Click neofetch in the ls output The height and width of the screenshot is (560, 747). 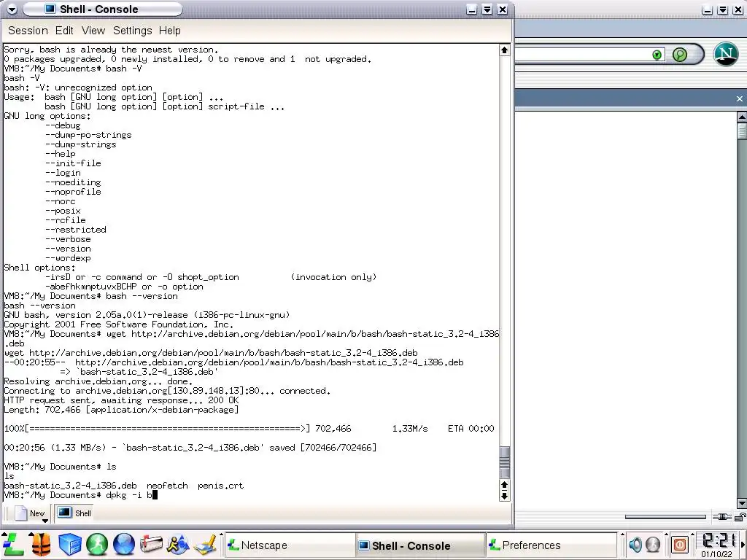pos(167,486)
